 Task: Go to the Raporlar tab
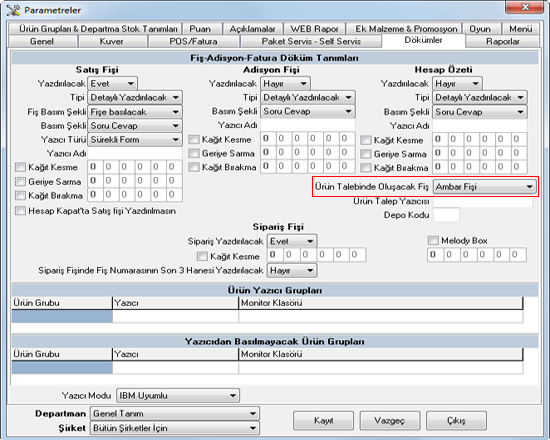502,41
